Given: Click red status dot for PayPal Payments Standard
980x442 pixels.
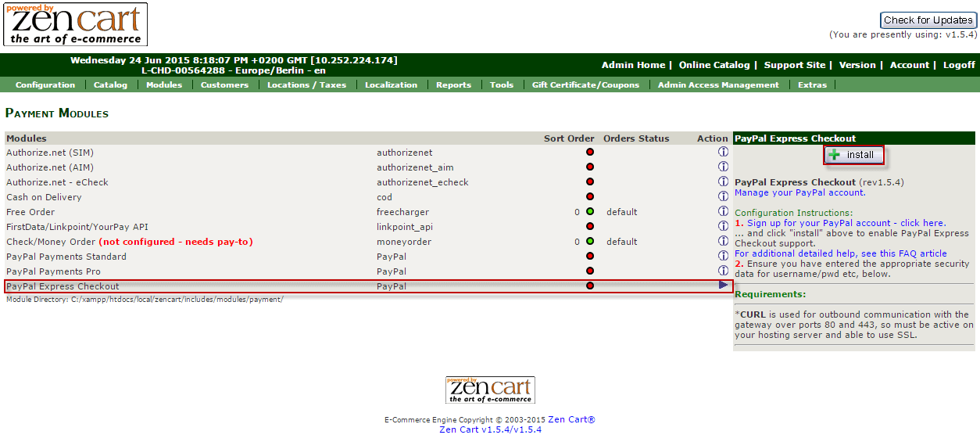Looking at the screenshot, I should (590, 257).
